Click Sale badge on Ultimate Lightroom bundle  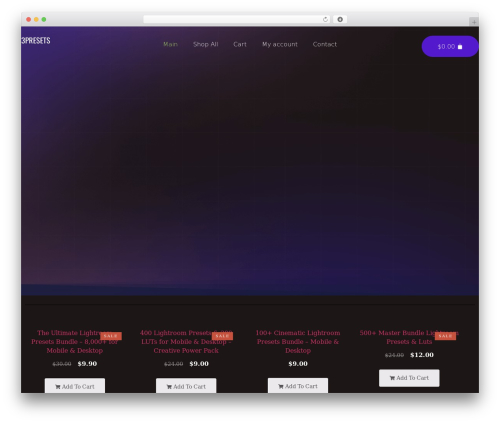[111, 336]
